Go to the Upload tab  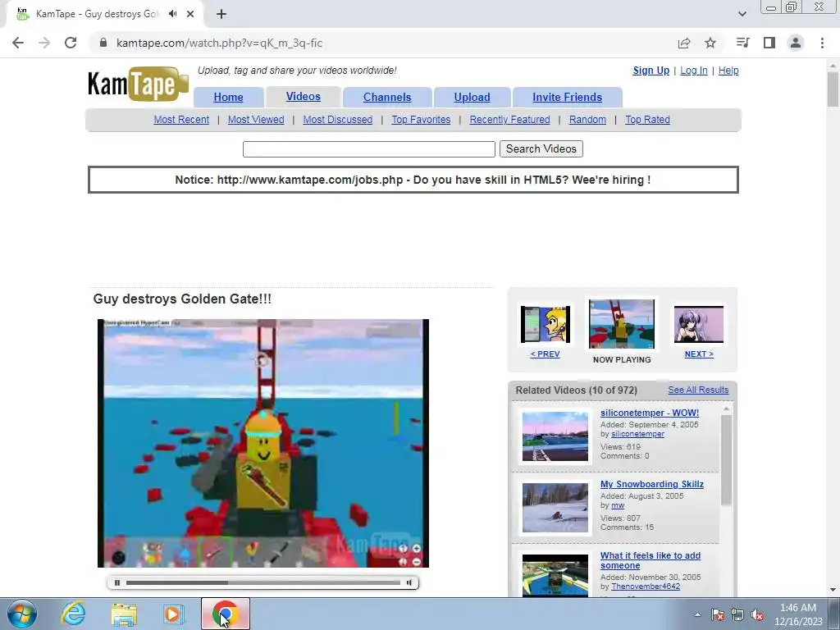tap(472, 97)
